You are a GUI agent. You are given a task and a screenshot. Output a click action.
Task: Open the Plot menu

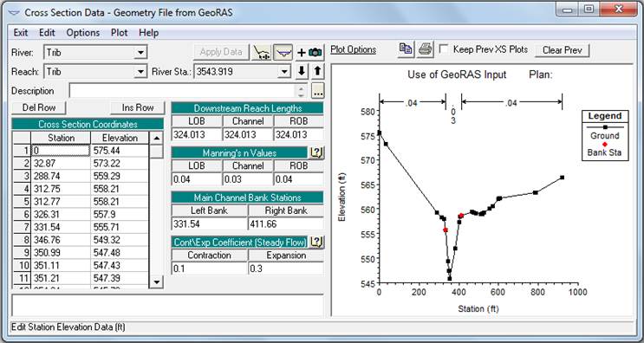119,33
